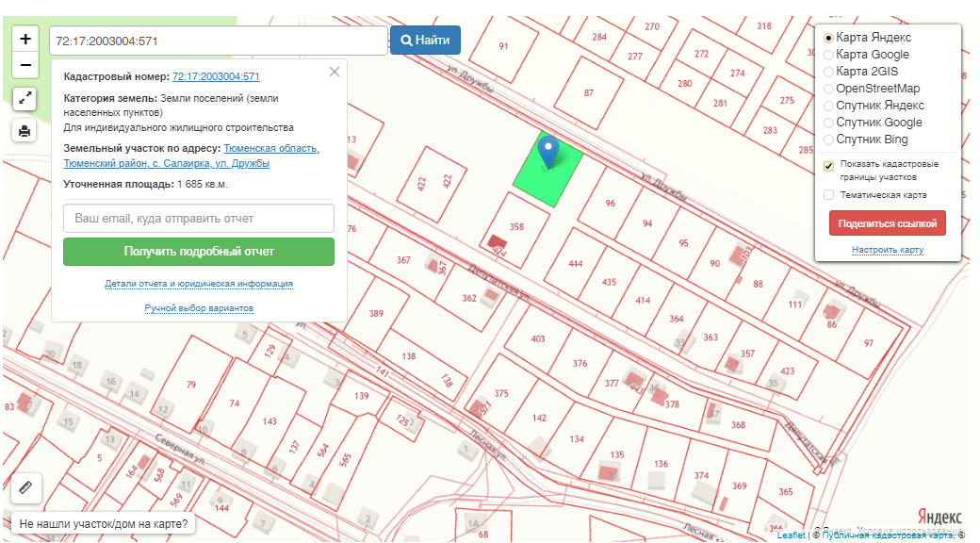Open the ruler measurement tool
This screenshot has width=980, height=543.
click(x=25, y=487)
